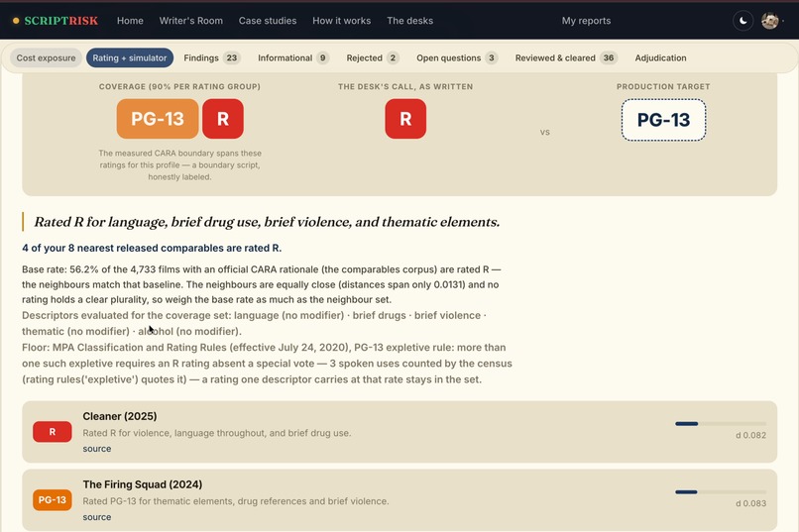Click the 'd 0.083' distance value

point(750,503)
